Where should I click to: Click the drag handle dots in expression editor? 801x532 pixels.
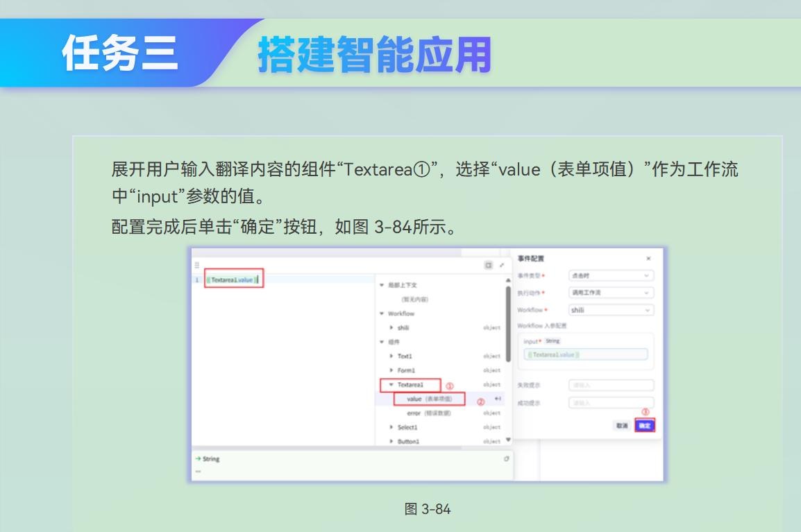tap(196, 265)
